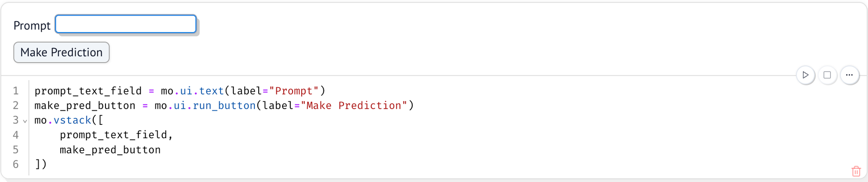The width and height of the screenshot is (868, 182).
Task: Place cursor on the "Prompt" string in code
Action: point(294,91)
